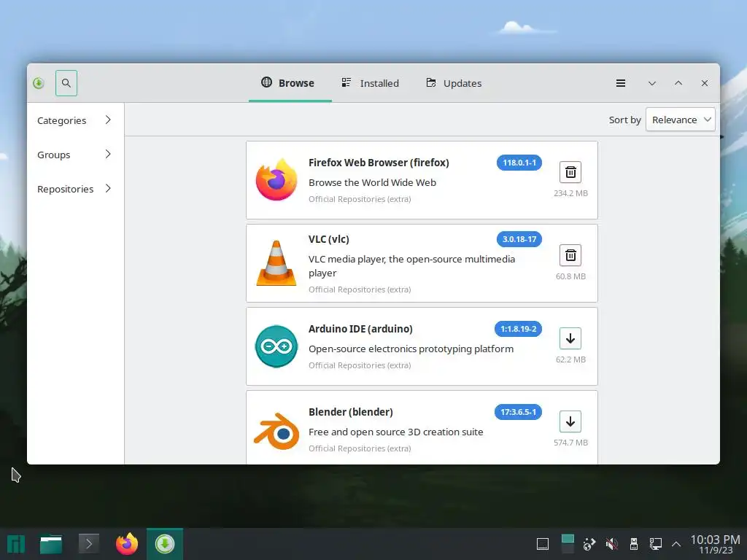The width and height of the screenshot is (747, 560).
Task: Expand the Groups section
Action: point(75,155)
